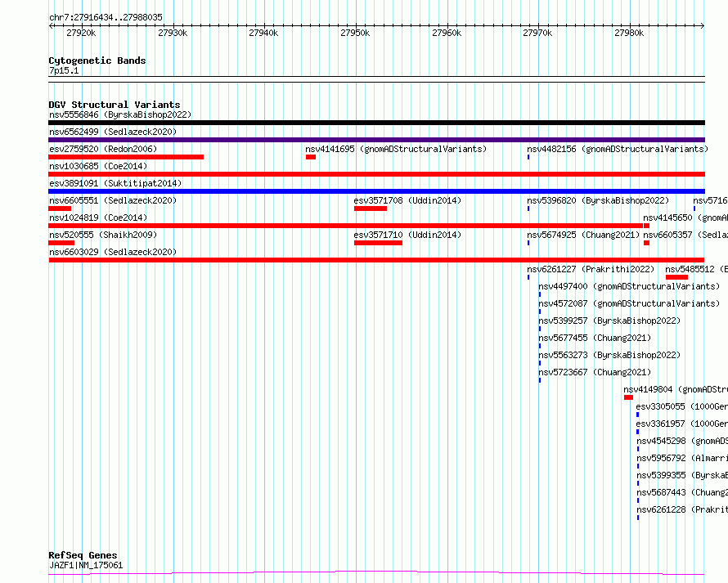
Task: Click red bar under nsv520555
Action: click(61, 243)
